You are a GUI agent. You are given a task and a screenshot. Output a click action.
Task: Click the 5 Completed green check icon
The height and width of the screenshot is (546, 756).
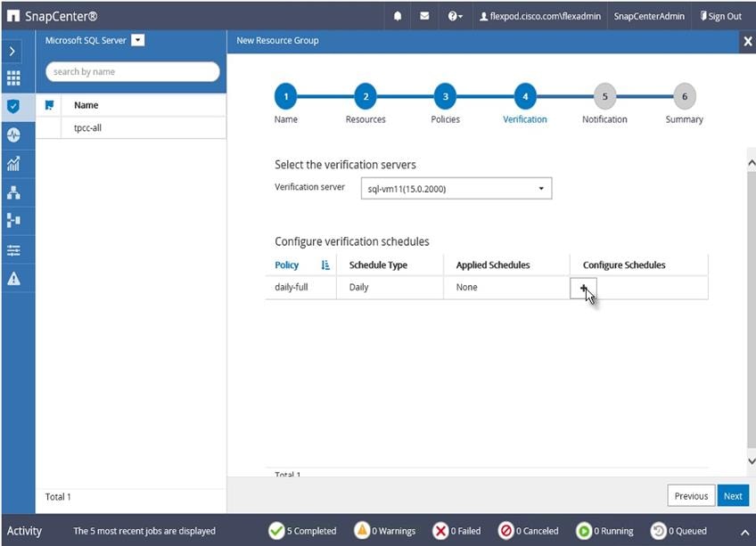tap(276, 531)
